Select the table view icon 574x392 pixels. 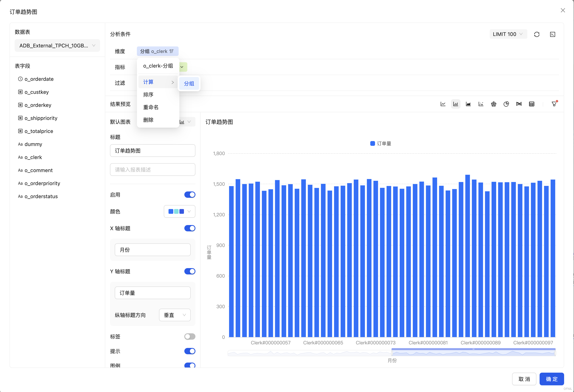coord(531,104)
